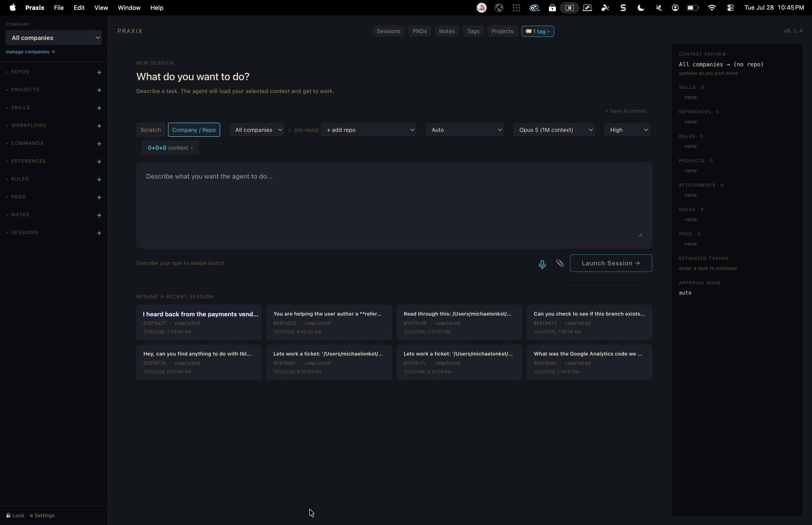Attach a file with paperclip icon
812x525 pixels.
click(x=560, y=263)
